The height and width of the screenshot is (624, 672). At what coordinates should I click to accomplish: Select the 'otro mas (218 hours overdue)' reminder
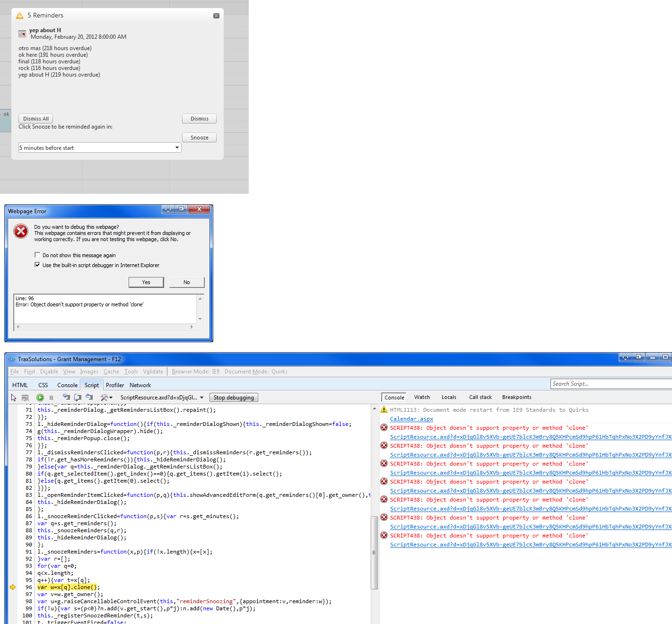[55, 48]
